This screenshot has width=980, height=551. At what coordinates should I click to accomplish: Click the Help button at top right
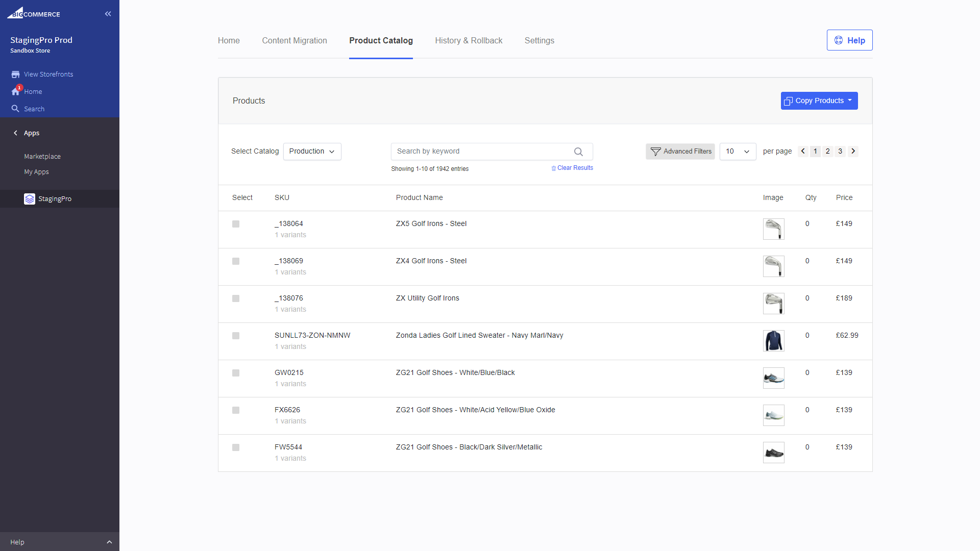(849, 40)
